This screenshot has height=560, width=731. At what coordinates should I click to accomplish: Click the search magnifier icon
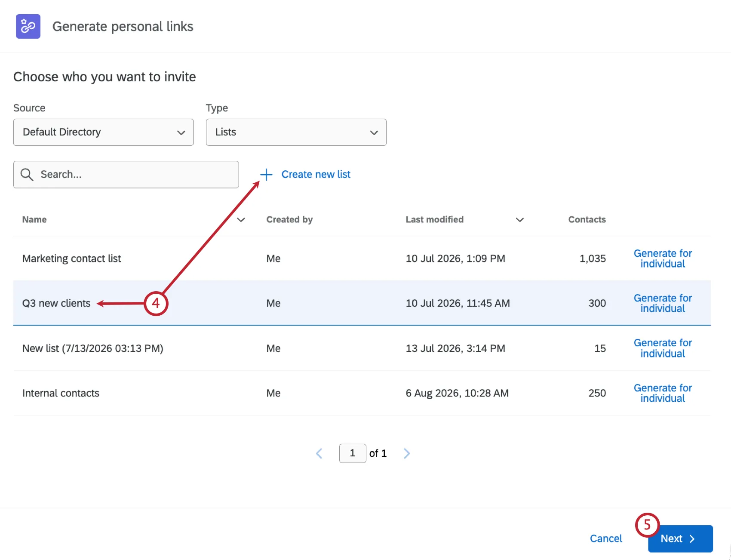point(27,174)
